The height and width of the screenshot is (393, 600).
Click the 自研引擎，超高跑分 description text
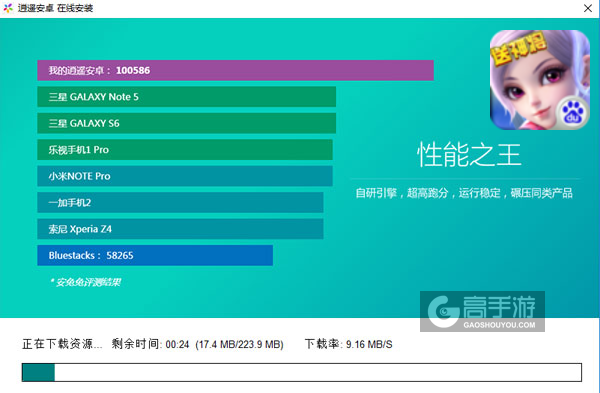click(464, 193)
